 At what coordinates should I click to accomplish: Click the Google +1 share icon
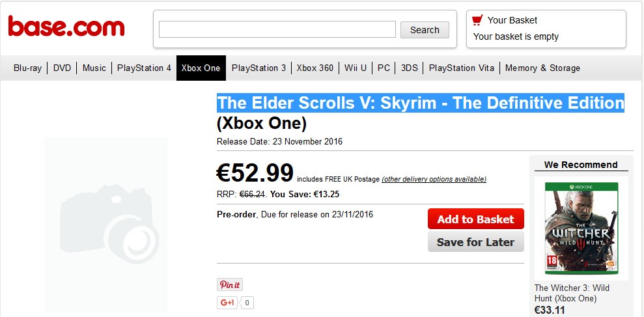coord(227,303)
